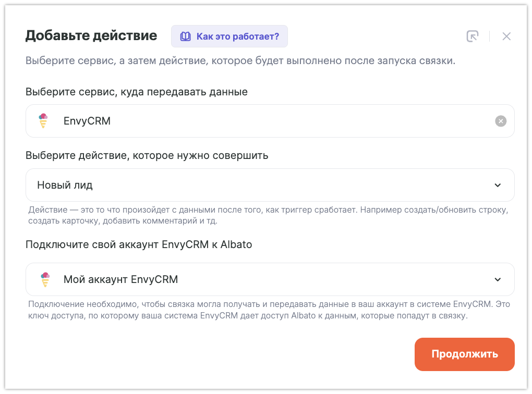Click the "Выберите действие, которое нужно совершить" label

click(x=147, y=155)
